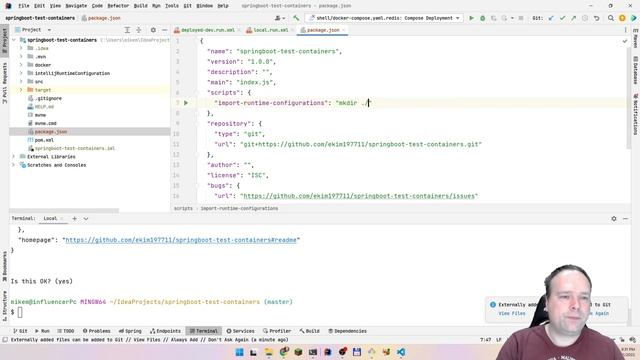Screen dimensions: 640x360
Task: Open the Refactor menu
Action: coord(118,6)
